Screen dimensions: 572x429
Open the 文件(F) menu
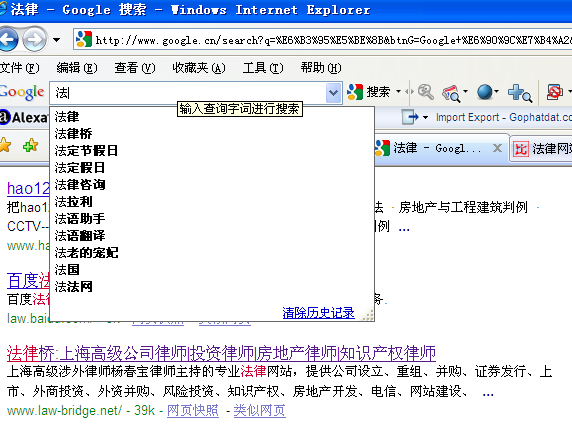pos(19,68)
